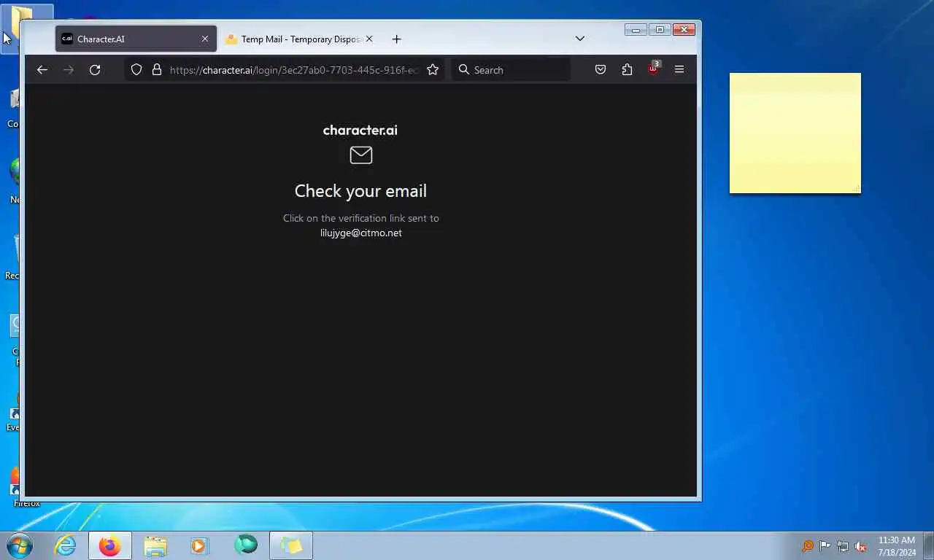Click the character.ai logo
This screenshot has width=934, height=560.
pyautogui.click(x=360, y=131)
